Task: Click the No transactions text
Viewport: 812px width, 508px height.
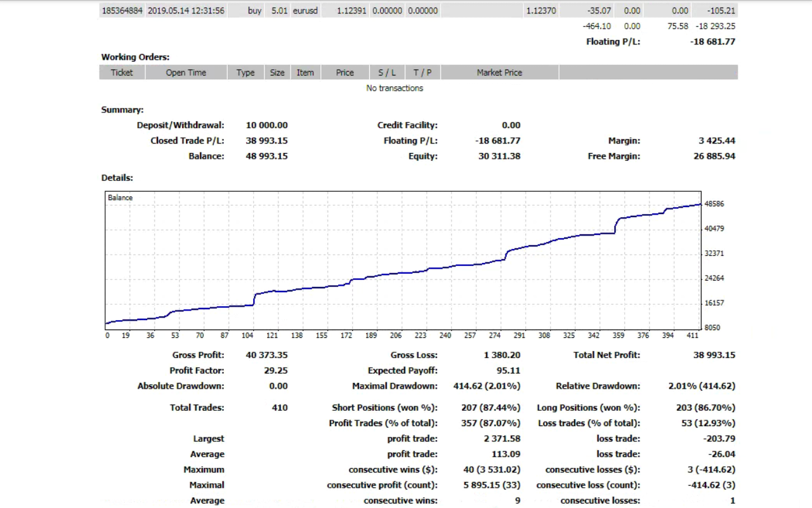Action: tap(395, 88)
